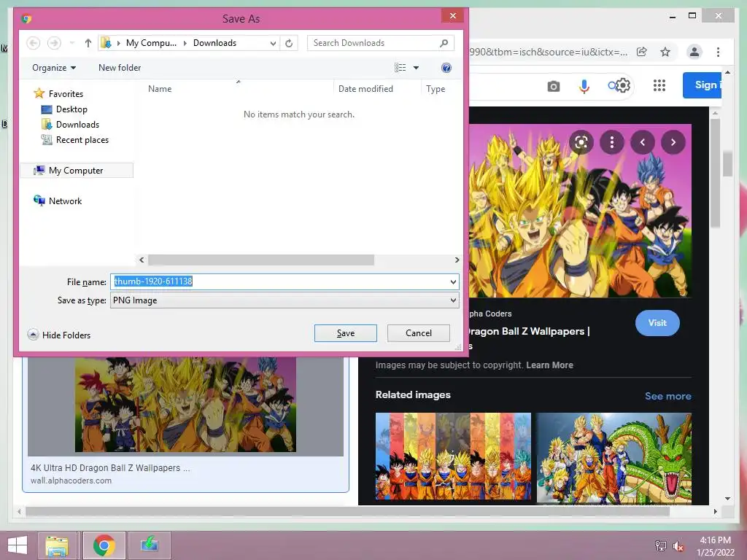Open recent locations dropdown arrow

(72, 43)
